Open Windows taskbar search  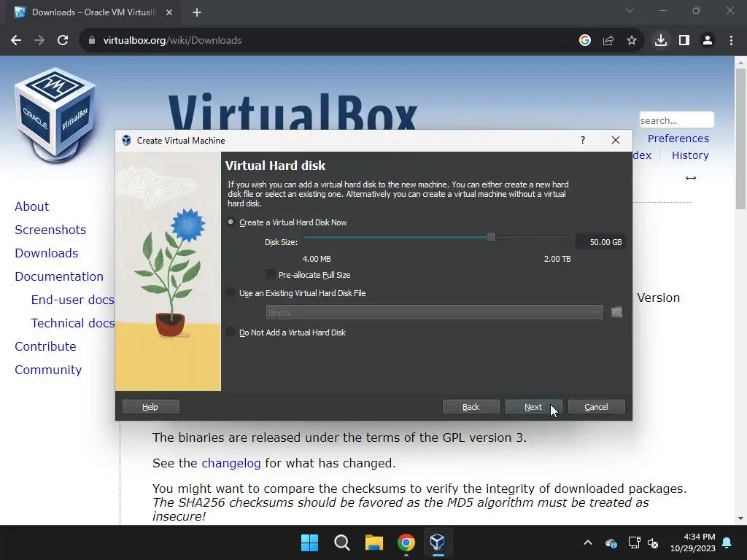pyautogui.click(x=342, y=542)
